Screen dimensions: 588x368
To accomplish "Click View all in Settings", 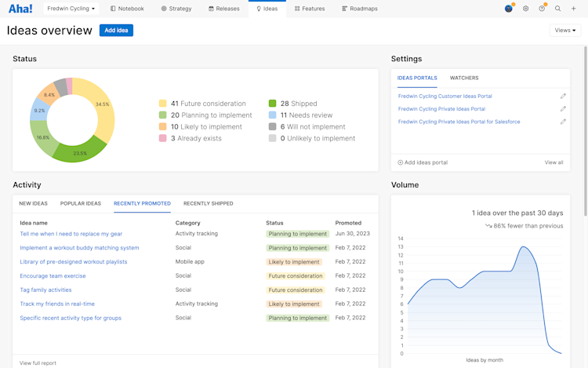I will point(554,162).
